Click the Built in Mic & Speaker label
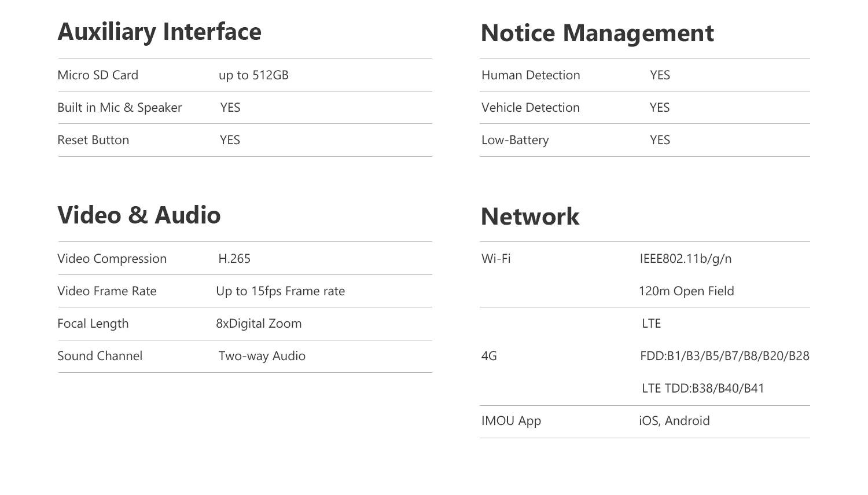 point(119,108)
